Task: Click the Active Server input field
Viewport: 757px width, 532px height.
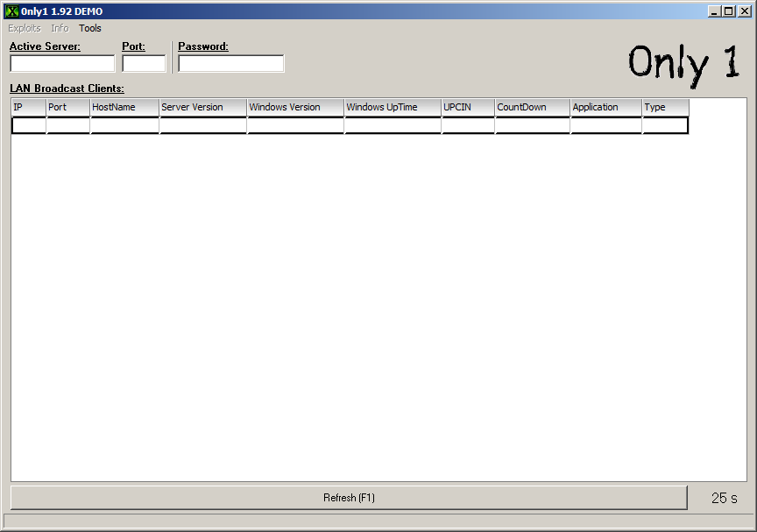Action: coord(62,63)
